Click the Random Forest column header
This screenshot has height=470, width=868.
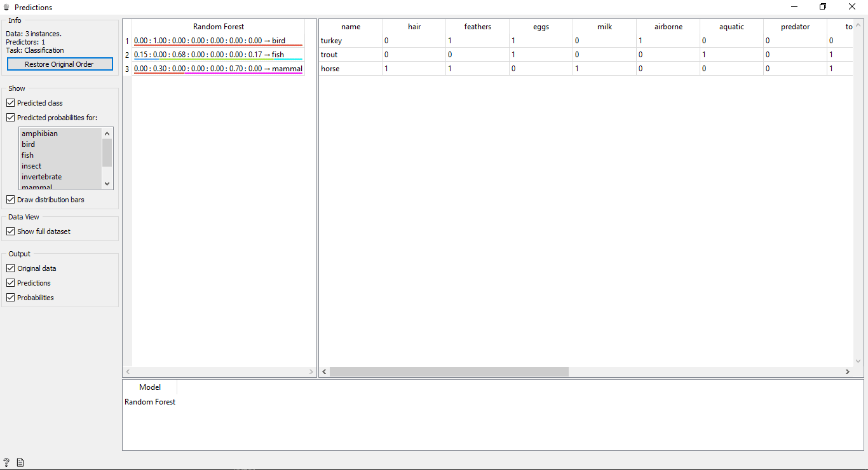coord(218,27)
